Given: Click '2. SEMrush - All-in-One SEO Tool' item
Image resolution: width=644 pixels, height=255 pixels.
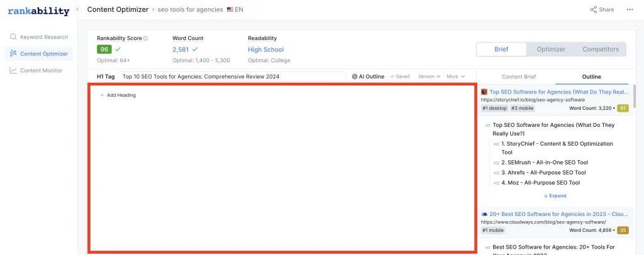Looking at the screenshot, I should coord(545,162).
